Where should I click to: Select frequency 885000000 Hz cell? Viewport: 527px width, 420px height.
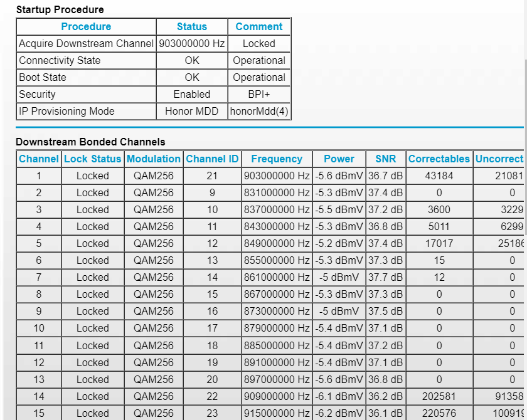277,345
